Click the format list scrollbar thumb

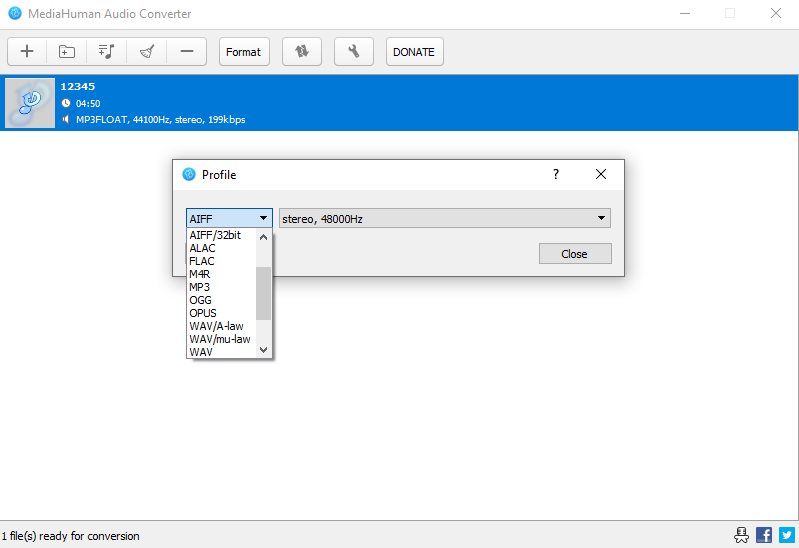pyautogui.click(x=263, y=294)
